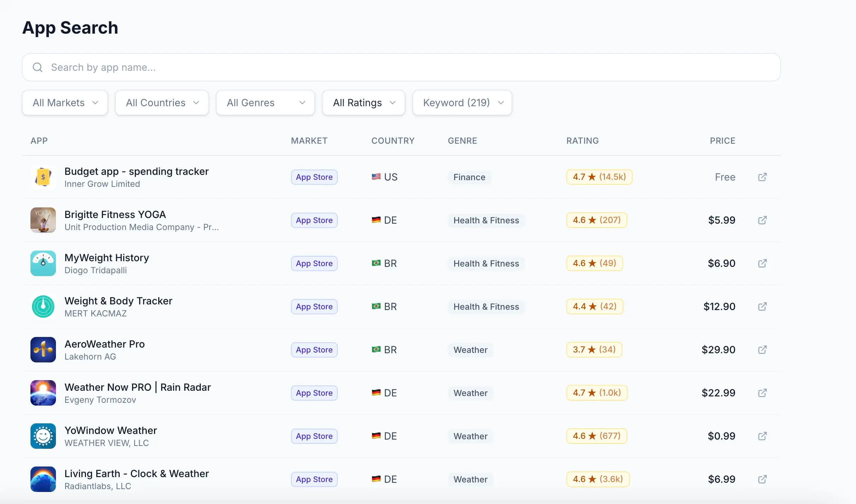The image size is (856, 504).
Task: Click App Store badge in Weight & Body Tracker row
Action: (314, 307)
